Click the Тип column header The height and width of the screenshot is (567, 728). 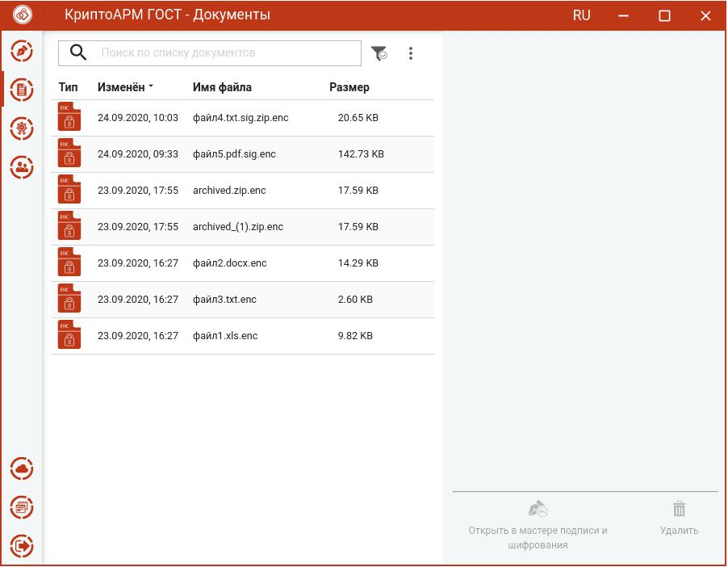[69, 87]
